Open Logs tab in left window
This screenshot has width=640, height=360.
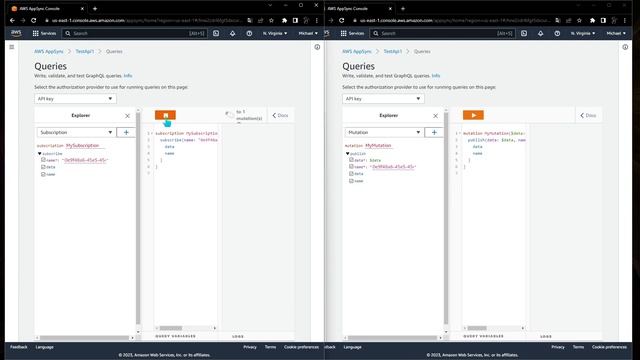[238, 336]
